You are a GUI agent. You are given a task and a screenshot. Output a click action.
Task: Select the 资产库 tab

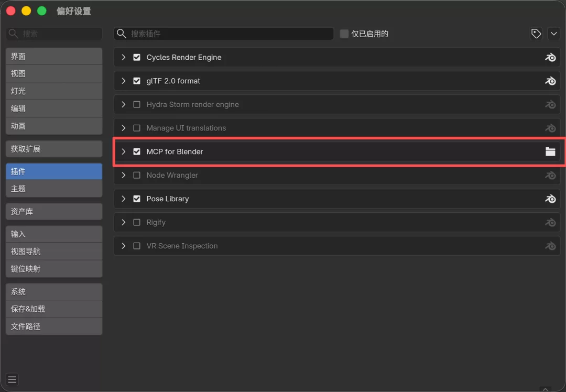[54, 212]
